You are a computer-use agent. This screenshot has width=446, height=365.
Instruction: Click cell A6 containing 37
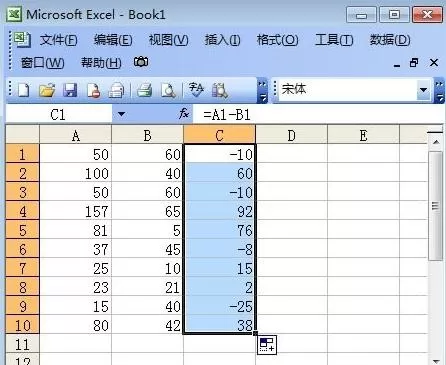pyautogui.click(x=76, y=249)
